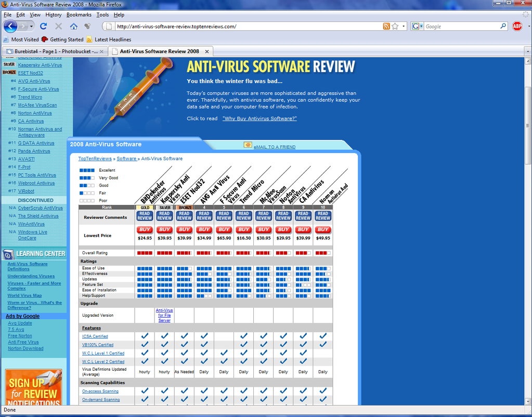Viewport: 532px width, 417px height.
Task: Click Buy button above $16.50
Action: tap(243, 230)
